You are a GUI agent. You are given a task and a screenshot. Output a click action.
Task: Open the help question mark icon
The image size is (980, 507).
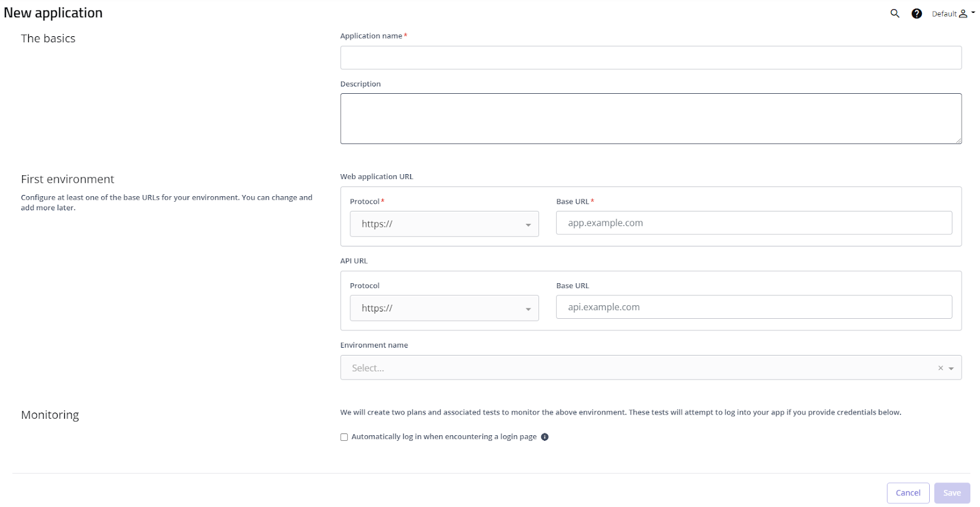pyautogui.click(x=916, y=13)
